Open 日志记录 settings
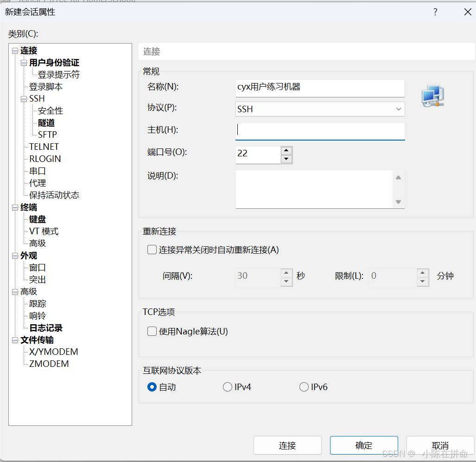This screenshot has height=462, width=476. tap(46, 328)
